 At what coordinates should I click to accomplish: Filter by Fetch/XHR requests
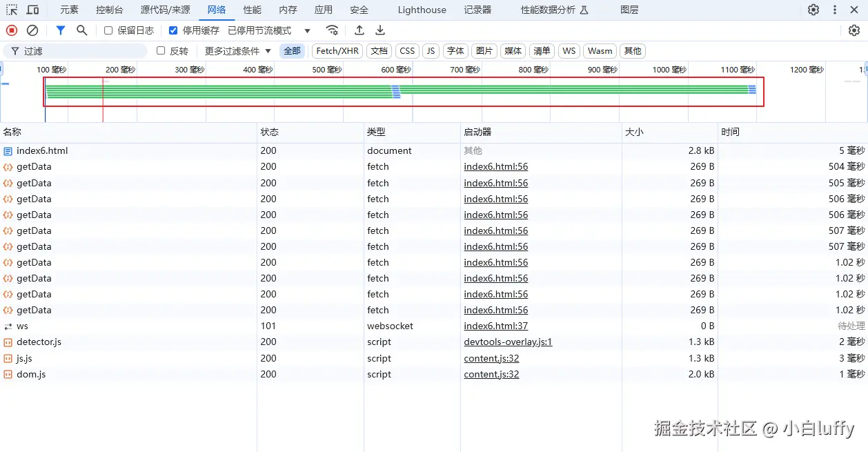coord(337,51)
